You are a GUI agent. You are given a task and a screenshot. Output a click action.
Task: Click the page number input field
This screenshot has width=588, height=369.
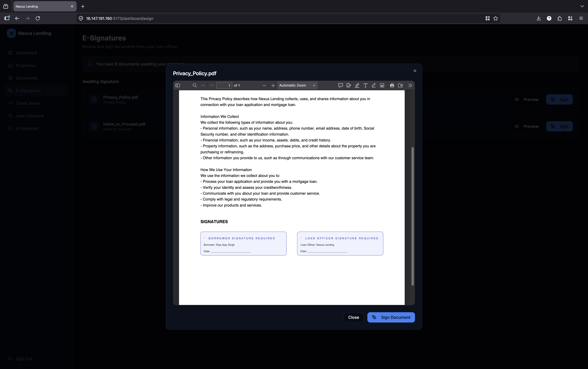224,85
